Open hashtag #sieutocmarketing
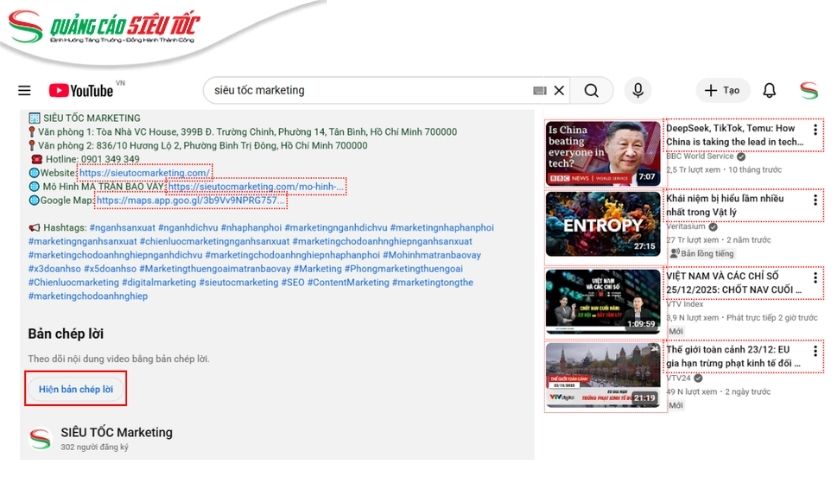This screenshot has height=480, width=840. pos(239,282)
